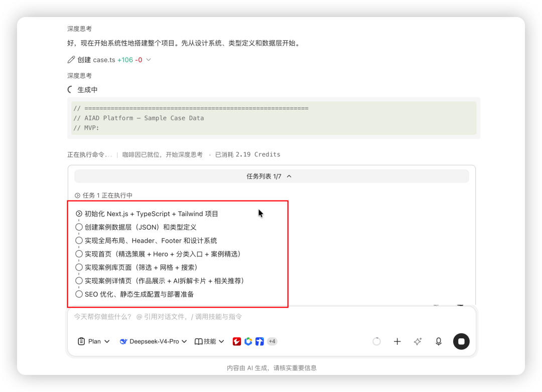
Task: Toggle circle for SEO 优化 task
Action: (79, 294)
